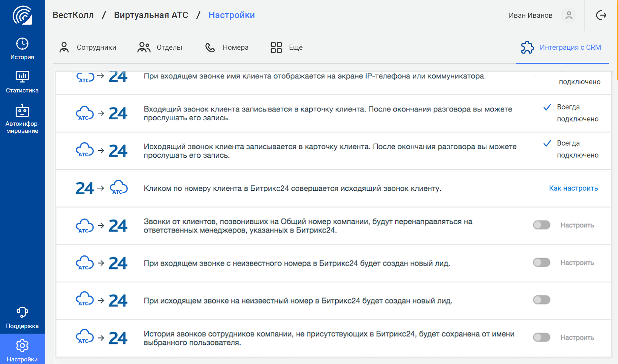Viewport: 618px width, 364px height.
Task: Click text 'История звонков сотрудников компании'
Action: coord(218,334)
